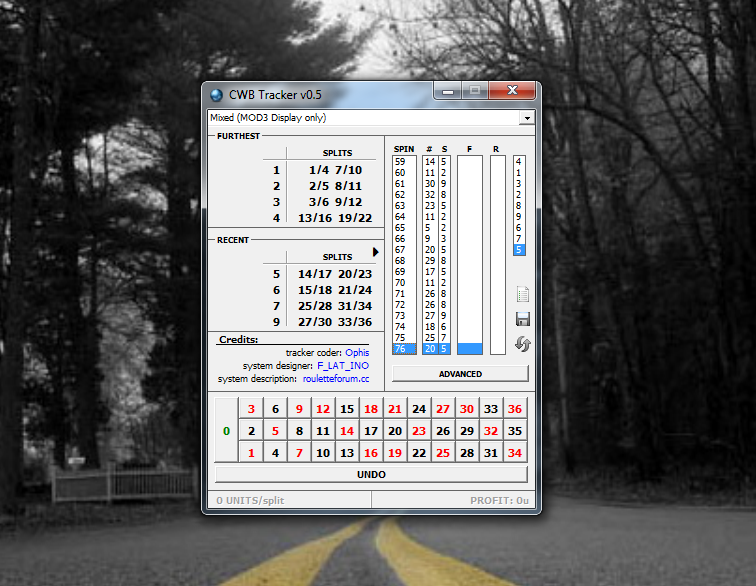This screenshot has width=756, height=586.
Task: Click black number 2 on the board
Action: point(251,431)
